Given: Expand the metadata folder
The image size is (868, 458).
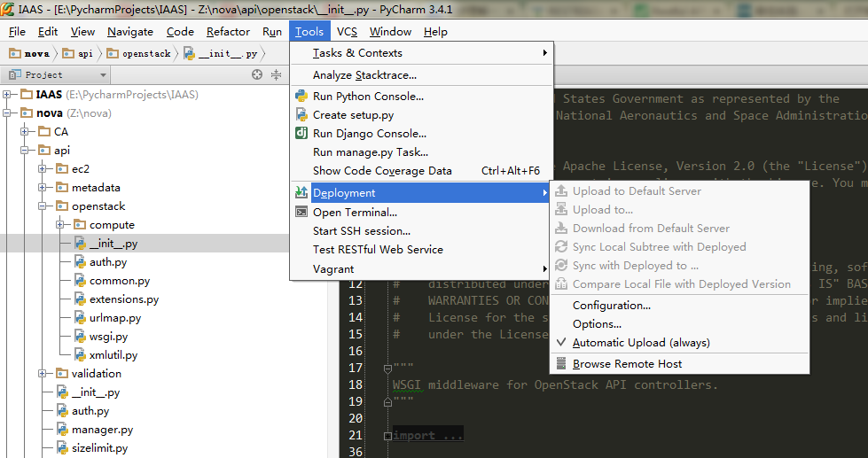Looking at the screenshot, I should 43,188.
